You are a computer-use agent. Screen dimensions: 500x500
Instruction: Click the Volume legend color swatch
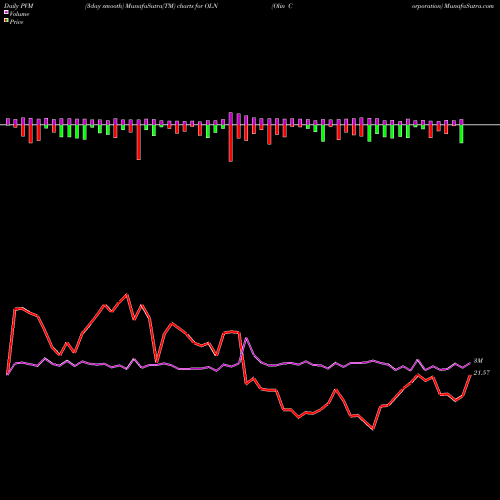click(6, 12)
